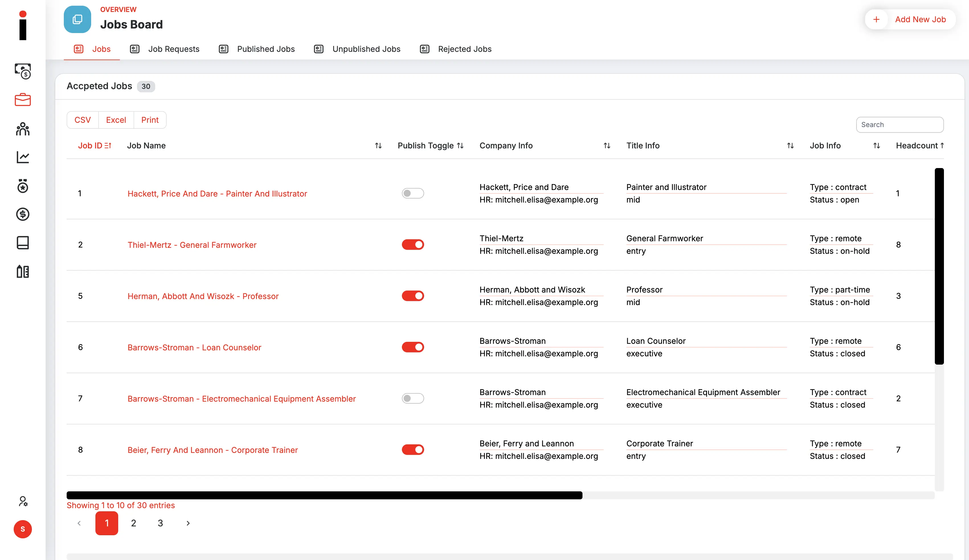Enable publish toggle for Electromechanical Equipment Assembler
Viewport: 969px width, 560px height.
(413, 398)
